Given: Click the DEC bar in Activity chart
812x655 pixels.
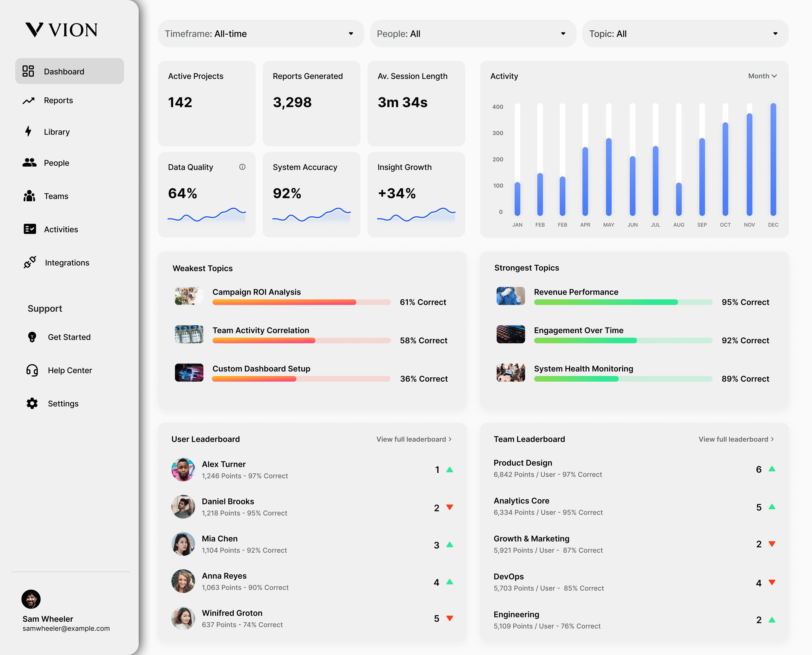Looking at the screenshot, I should tap(773, 159).
